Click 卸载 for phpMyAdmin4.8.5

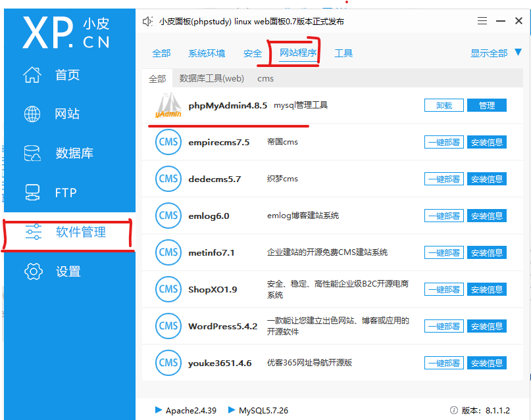444,105
